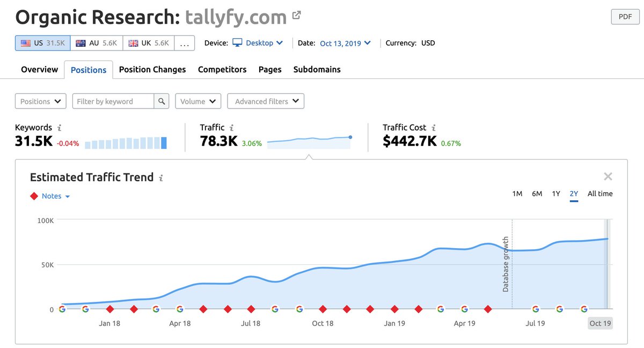
Task: Click the 0.67% traffic cost change
Action: pos(451,143)
